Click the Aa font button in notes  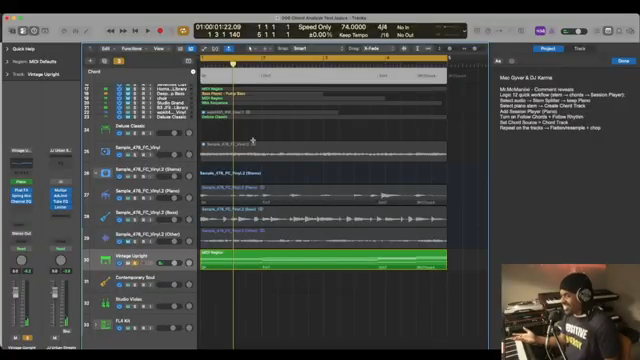click(x=498, y=61)
